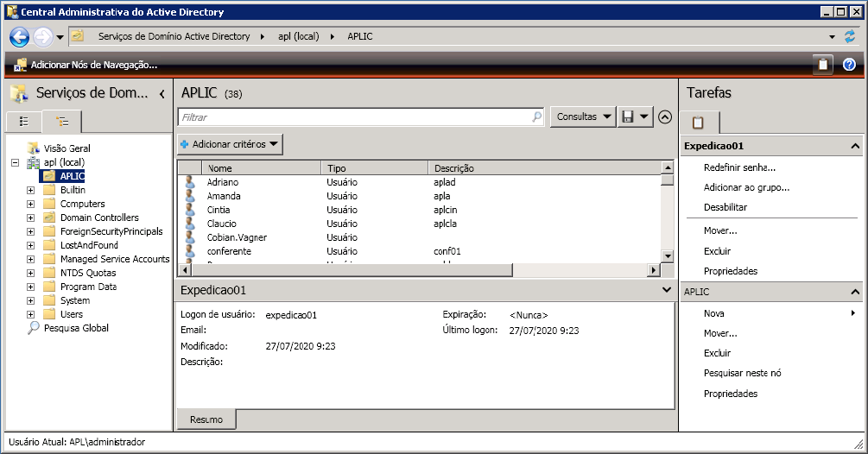
Task: Open the Resumo tab
Action: [206, 419]
